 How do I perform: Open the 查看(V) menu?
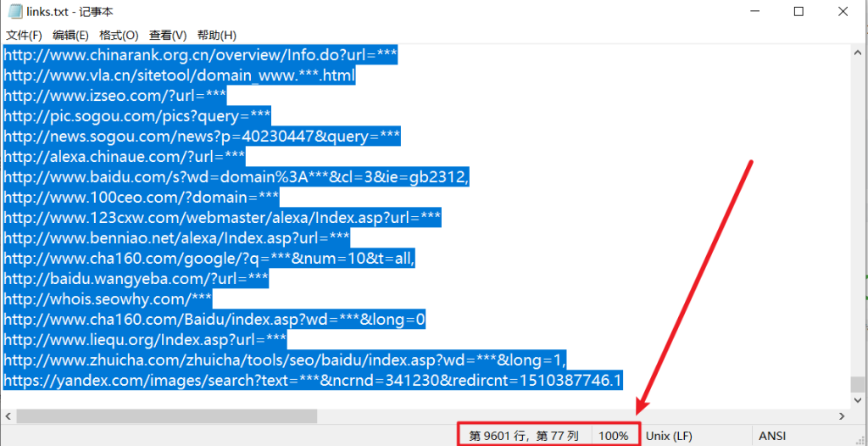(x=168, y=35)
